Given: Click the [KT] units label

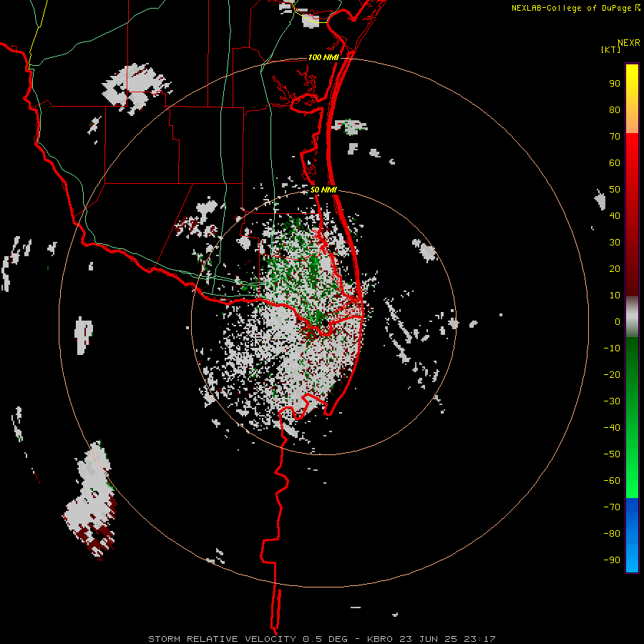Looking at the screenshot, I should tap(610, 49).
